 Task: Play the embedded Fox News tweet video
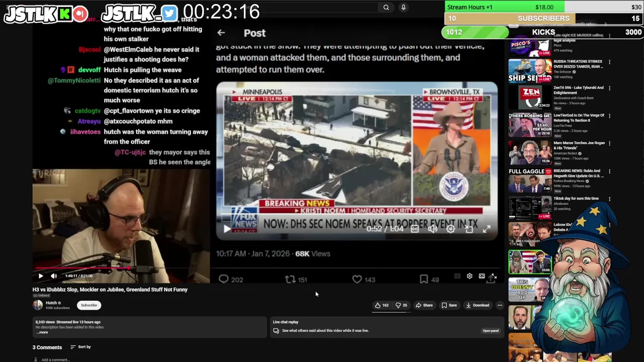227,229
